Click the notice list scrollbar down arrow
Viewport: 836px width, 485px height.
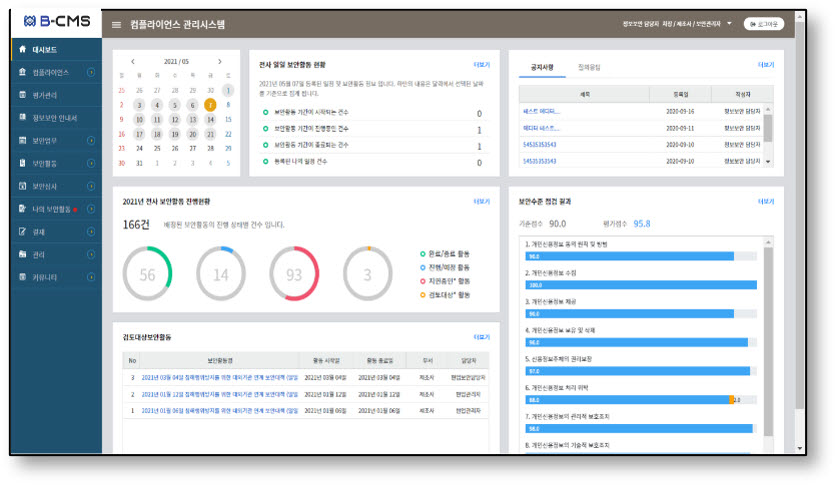[x=768, y=161]
